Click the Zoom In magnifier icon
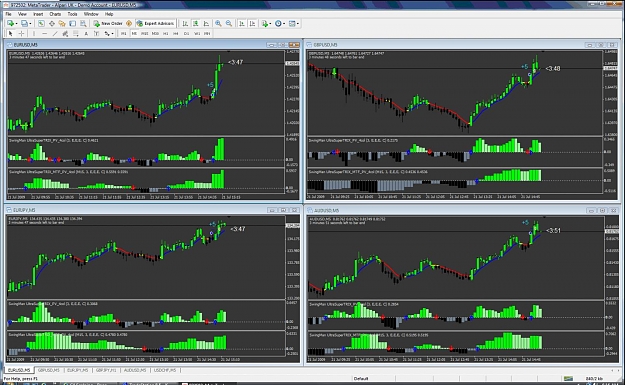Screen dimensions: 625x385 pos(218,24)
